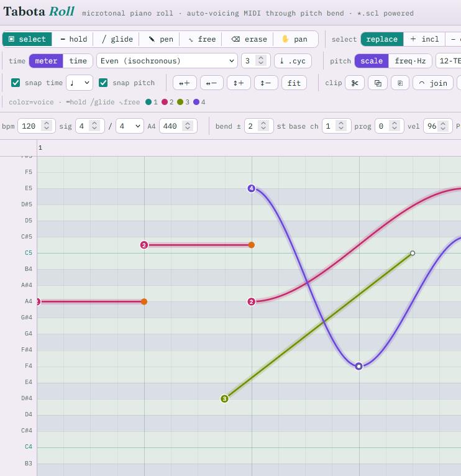Click the Tabota Roll title logo
461x476 pixels.
(39, 12)
